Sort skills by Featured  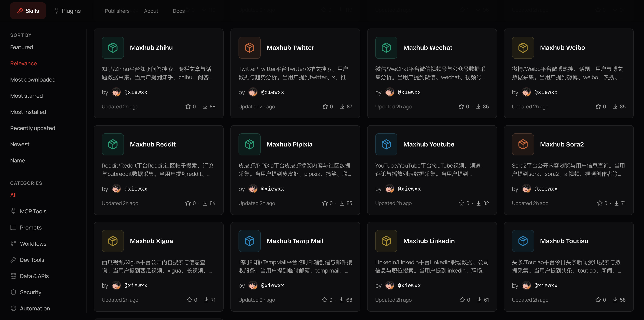click(22, 47)
